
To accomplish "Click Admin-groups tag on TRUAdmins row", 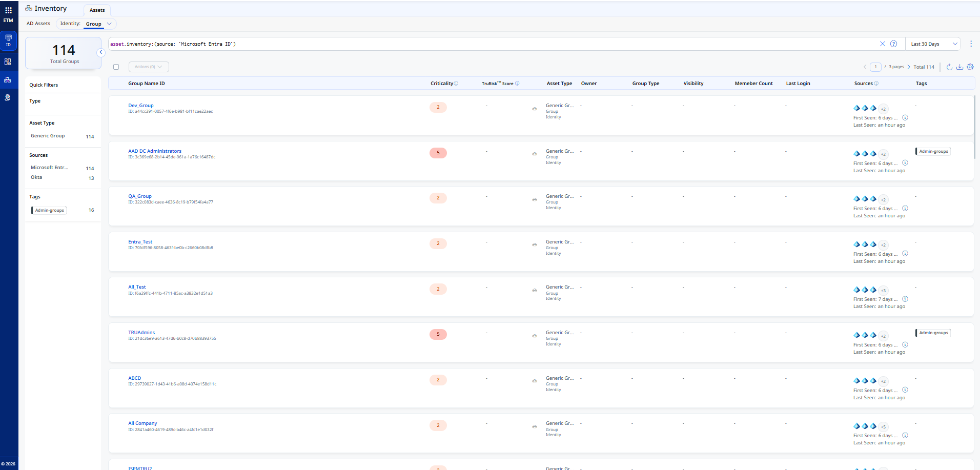I will point(933,333).
